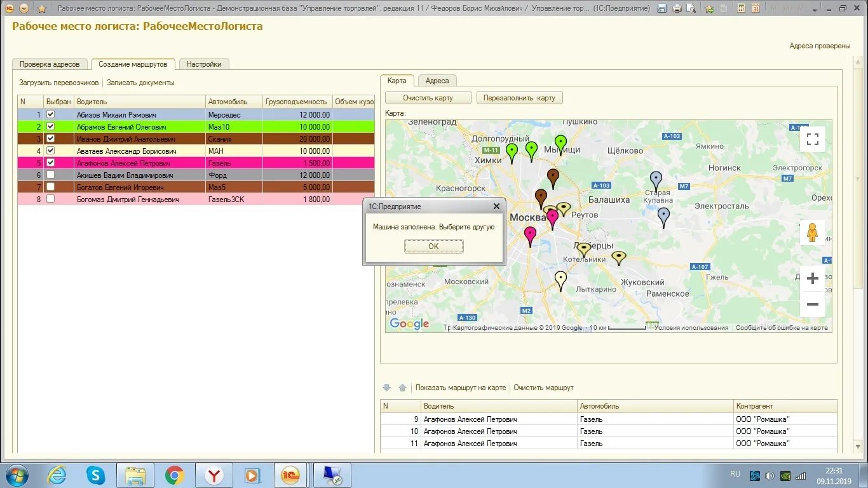Open the Настройки tab

pos(204,64)
